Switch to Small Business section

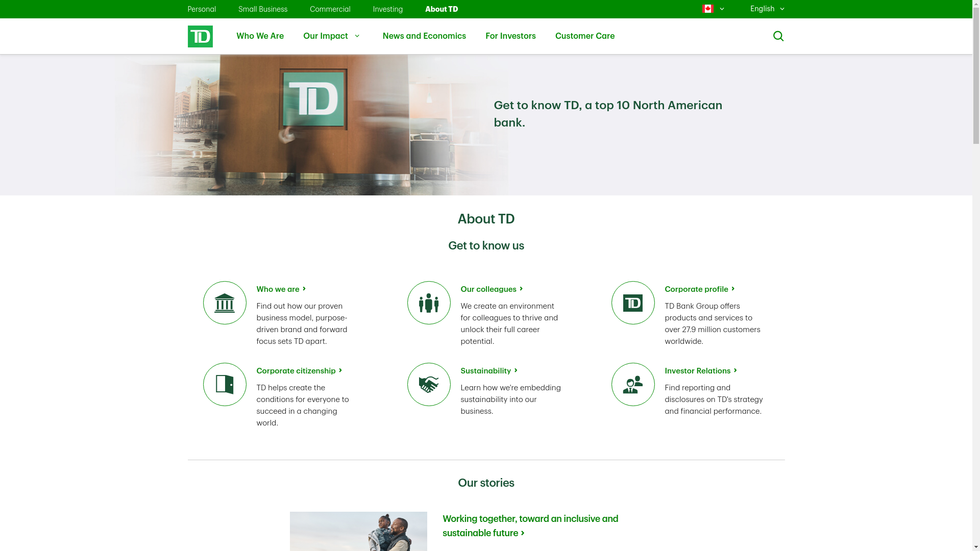(x=263, y=9)
